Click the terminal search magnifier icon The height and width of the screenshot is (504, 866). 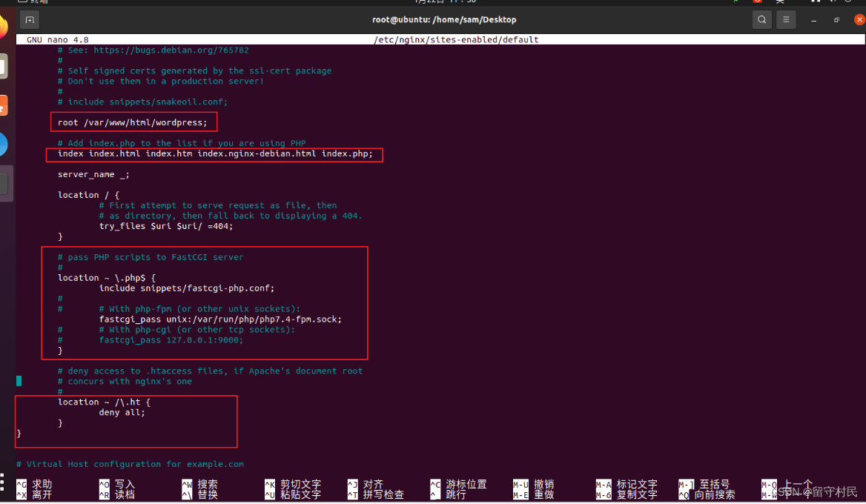(761, 20)
